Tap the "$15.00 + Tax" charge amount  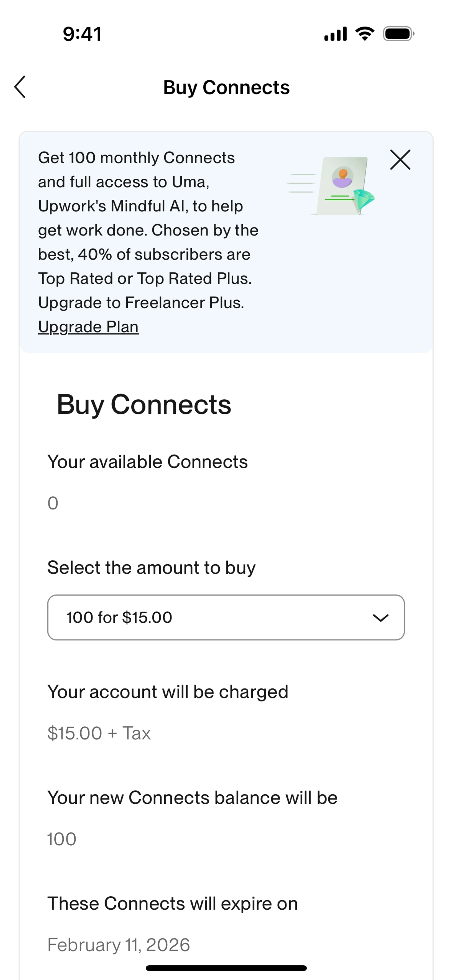[99, 733]
